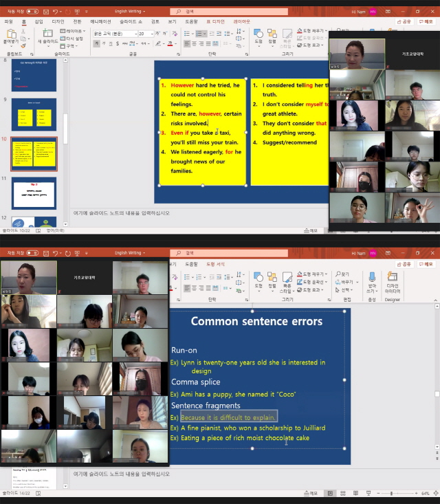The height and width of the screenshot is (504, 440).
Task: Toggle bold formatting in font group
Action: pyautogui.click(x=96, y=43)
